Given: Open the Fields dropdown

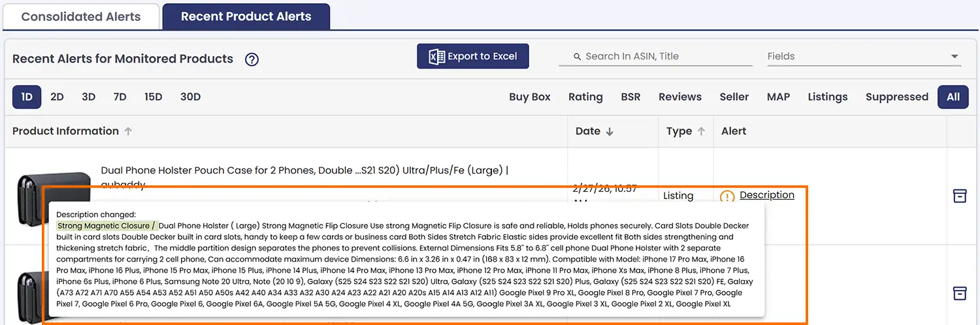Looking at the screenshot, I should click(864, 56).
